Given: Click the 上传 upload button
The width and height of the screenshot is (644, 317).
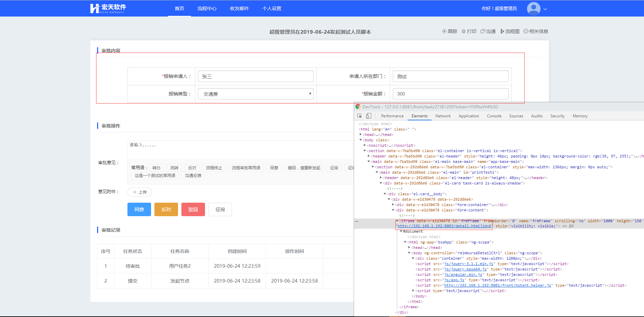Looking at the screenshot, I should coord(140,192).
